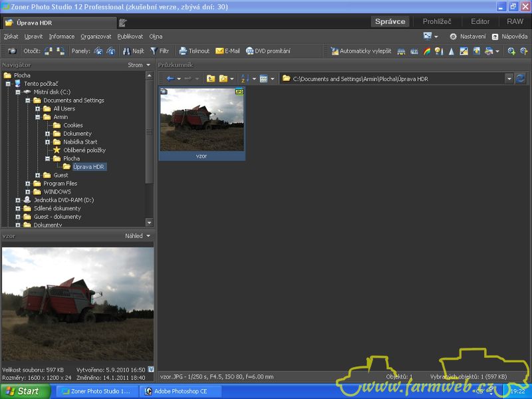Open the Strom dropdown in Navigátor
532x399 pixels.
(x=139, y=65)
